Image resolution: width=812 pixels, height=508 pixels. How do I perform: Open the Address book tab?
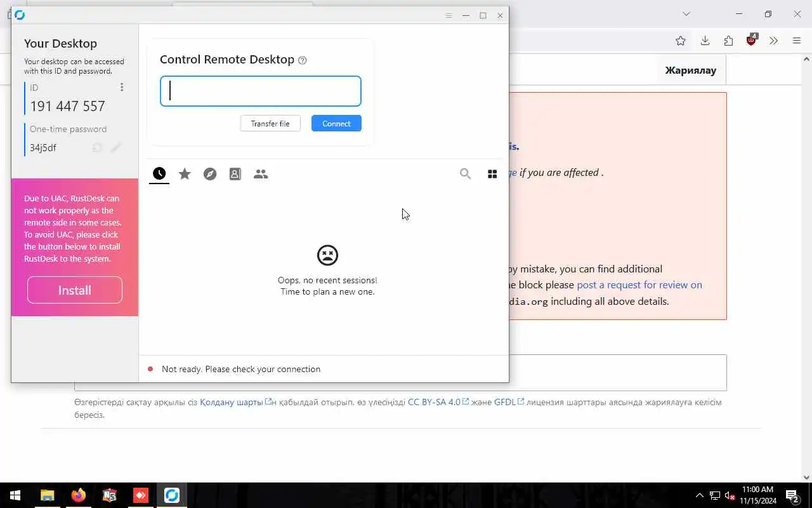(x=235, y=173)
